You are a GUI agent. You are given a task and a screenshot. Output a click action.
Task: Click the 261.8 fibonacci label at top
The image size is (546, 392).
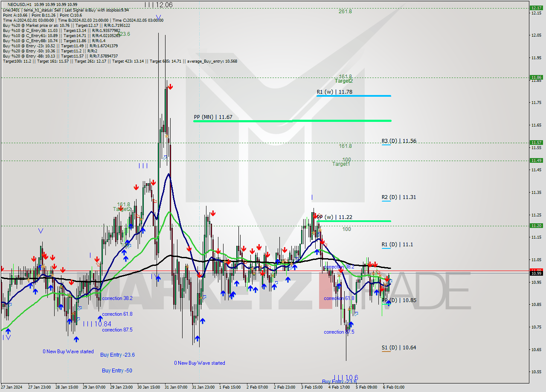[x=345, y=12]
